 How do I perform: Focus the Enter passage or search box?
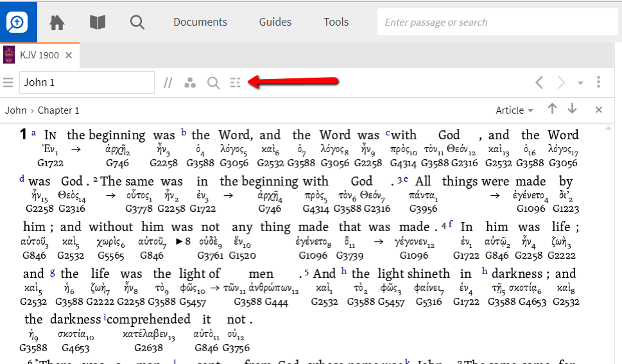[x=497, y=22]
